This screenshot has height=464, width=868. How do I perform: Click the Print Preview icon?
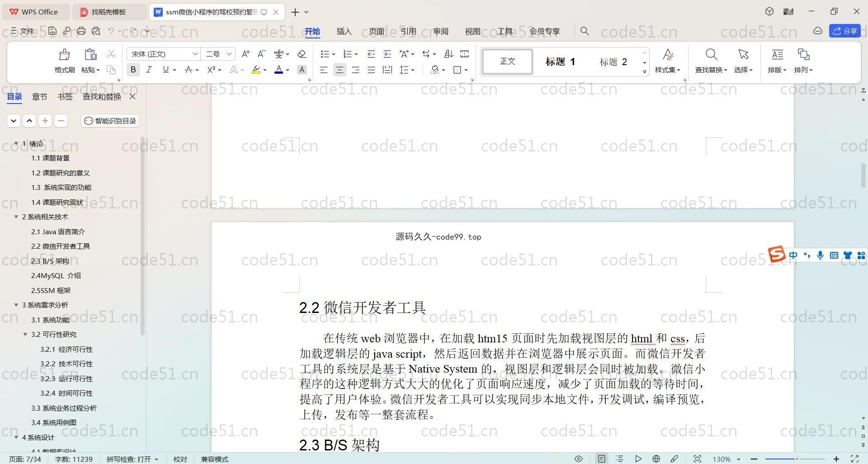click(96, 31)
